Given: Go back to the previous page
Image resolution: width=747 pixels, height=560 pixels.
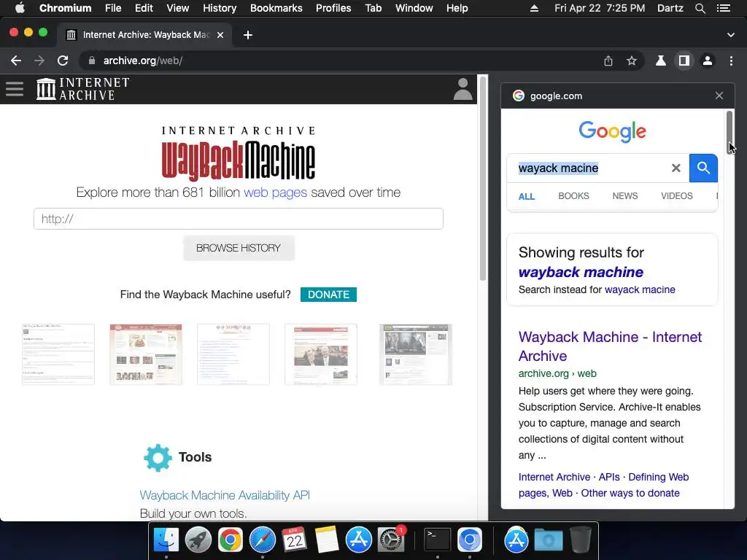Looking at the screenshot, I should (16, 61).
